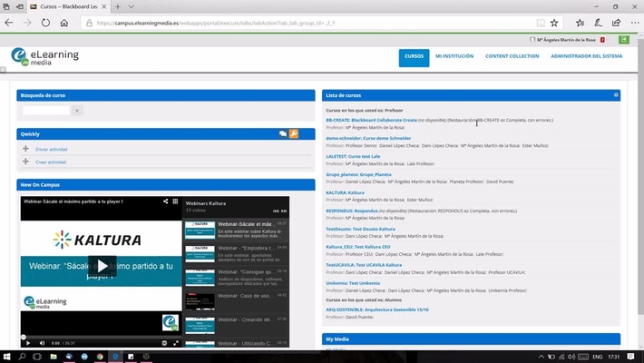Open Windows Start menu
Image resolution: width=644 pixels, height=363 pixels.
[6, 357]
